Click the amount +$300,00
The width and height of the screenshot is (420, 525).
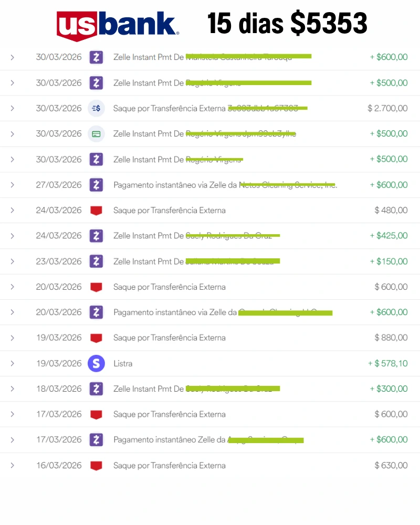tap(388, 388)
